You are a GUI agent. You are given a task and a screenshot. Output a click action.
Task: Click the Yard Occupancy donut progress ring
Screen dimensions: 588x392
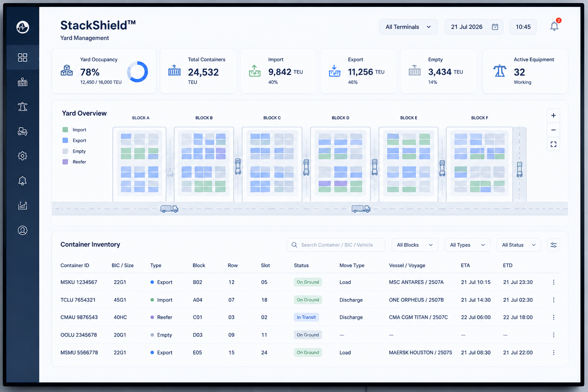(x=138, y=72)
